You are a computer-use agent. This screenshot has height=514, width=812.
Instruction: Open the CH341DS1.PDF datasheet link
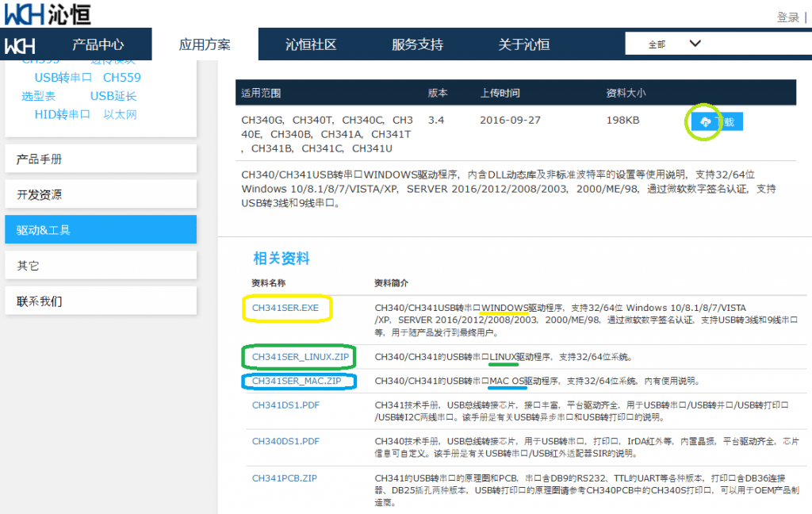(285, 405)
